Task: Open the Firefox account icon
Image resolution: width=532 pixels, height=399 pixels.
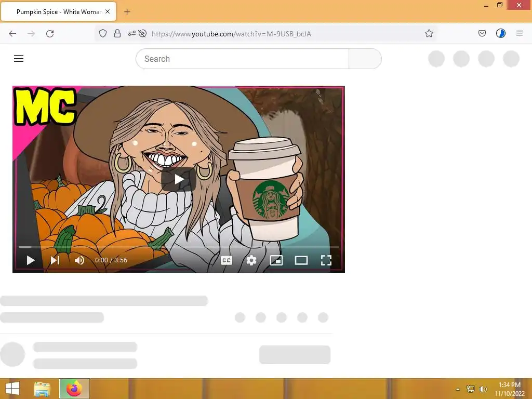Action: pyautogui.click(x=501, y=33)
